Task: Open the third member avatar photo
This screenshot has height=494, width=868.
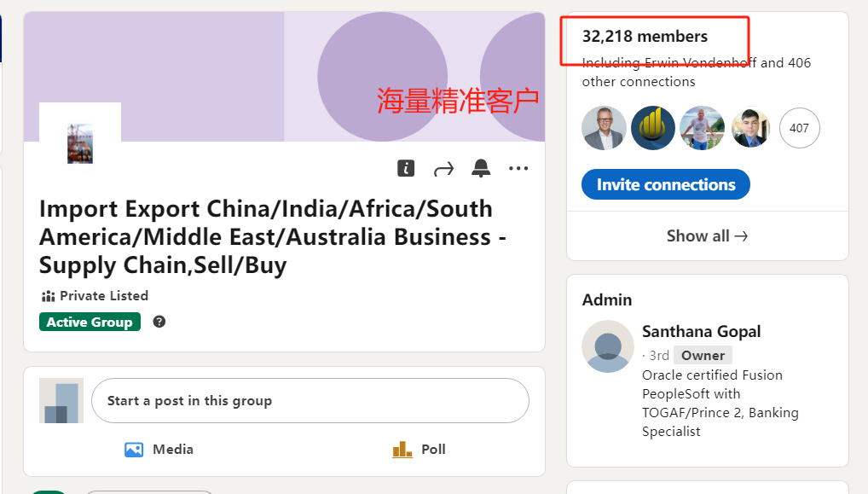Action: click(702, 129)
